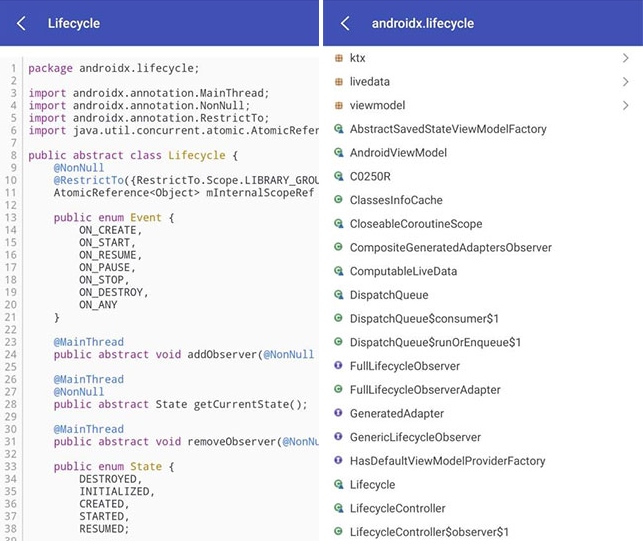643x547 pixels.
Task: Open LifecycleController from the class list
Action: 397,508
